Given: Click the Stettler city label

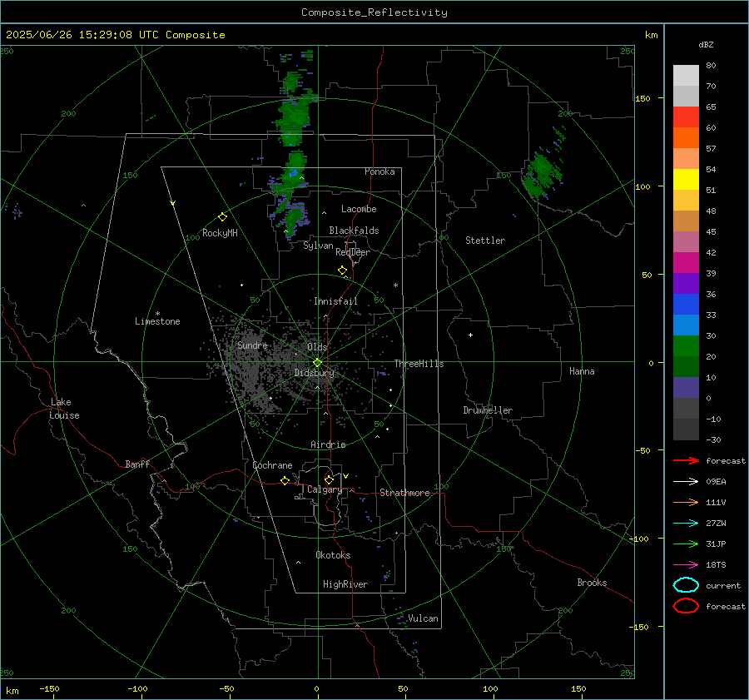Looking at the screenshot, I should tap(485, 241).
